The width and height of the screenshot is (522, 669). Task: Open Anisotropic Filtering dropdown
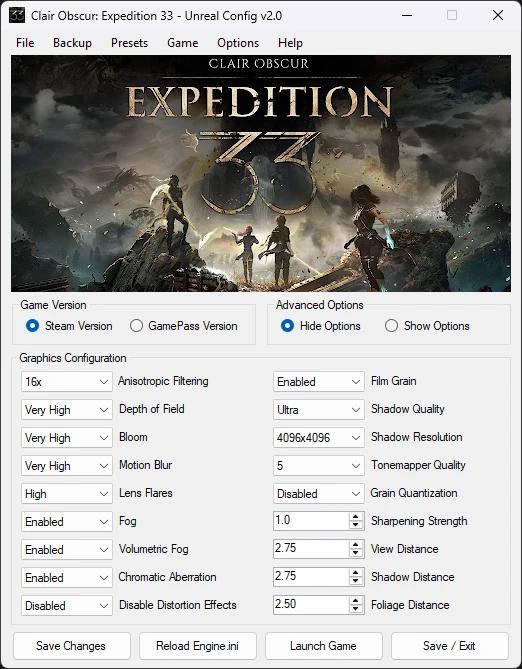pos(67,381)
